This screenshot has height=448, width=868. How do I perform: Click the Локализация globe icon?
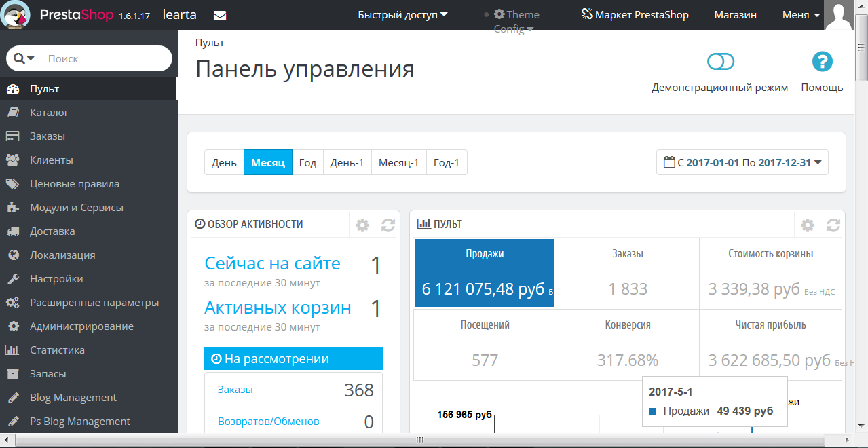12,255
